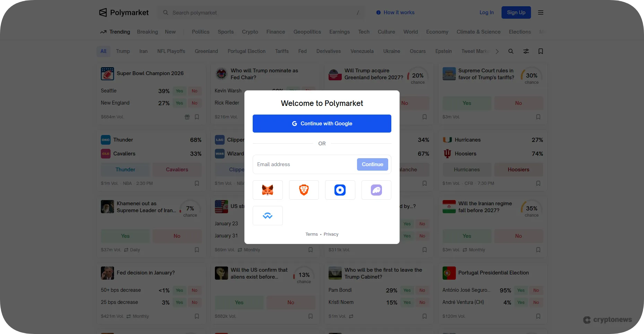Toggle the All filter pill
644x334 pixels.
click(103, 51)
